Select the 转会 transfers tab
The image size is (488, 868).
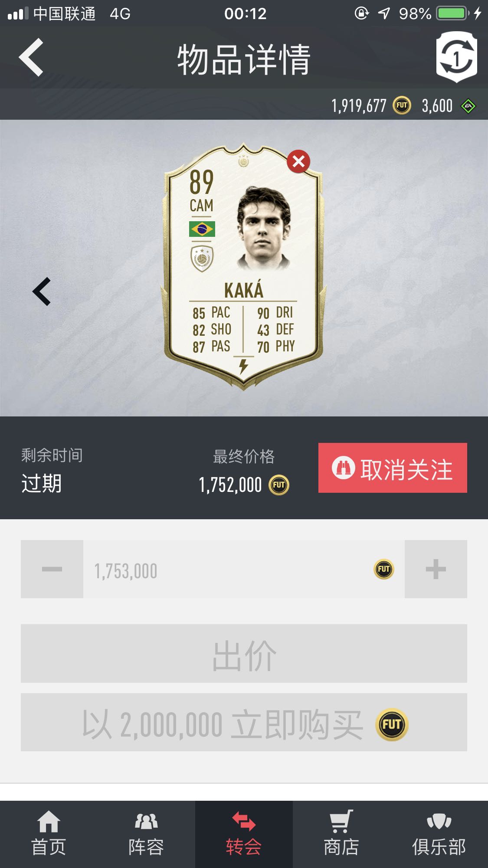(244, 834)
